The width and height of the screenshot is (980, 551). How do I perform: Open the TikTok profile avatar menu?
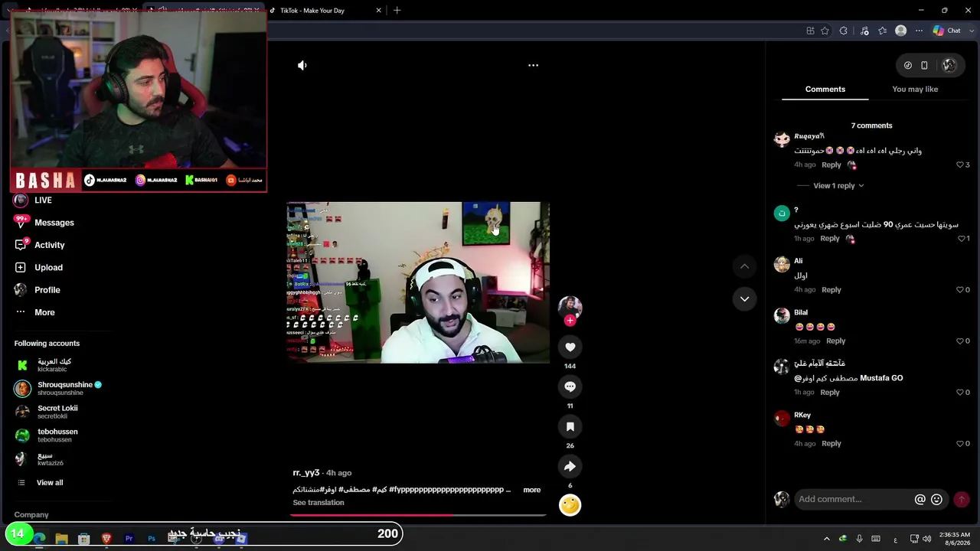click(949, 66)
